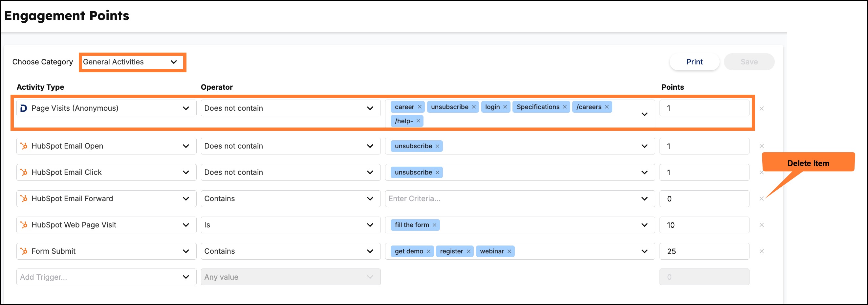Expand criteria list for Page Visits row
This screenshot has height=305, width=868.
pos(644,114)
